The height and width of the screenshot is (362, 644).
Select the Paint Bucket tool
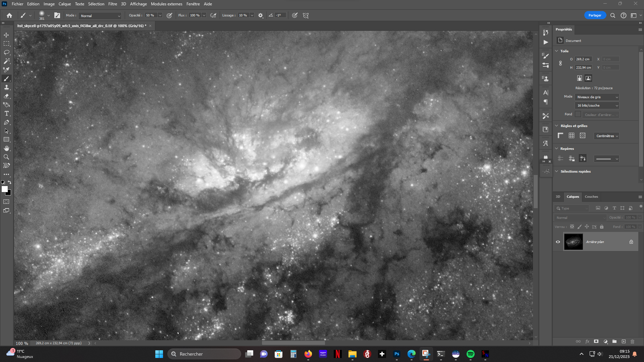[x=6, y=105]
